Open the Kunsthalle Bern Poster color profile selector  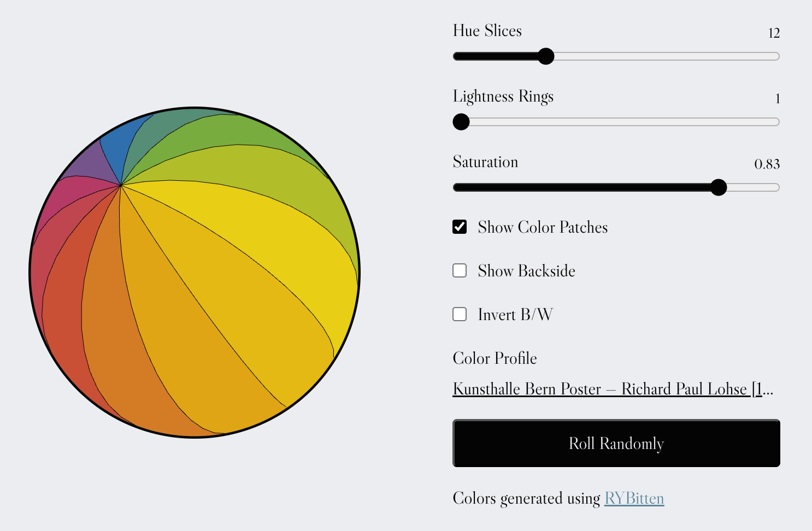613,389
